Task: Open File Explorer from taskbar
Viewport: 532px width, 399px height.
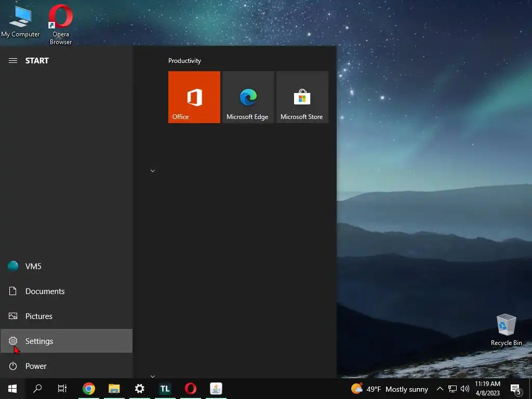Action: (x=114, y=389)
